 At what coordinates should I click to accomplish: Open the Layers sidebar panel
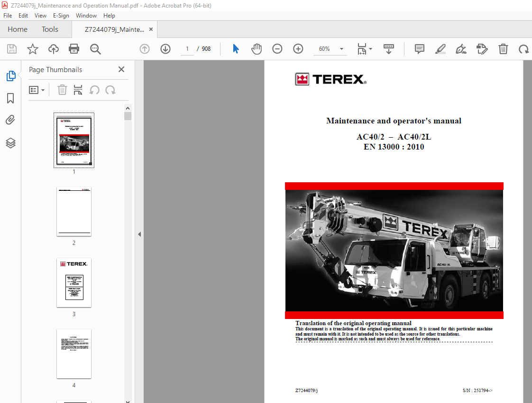click(10, 143)
